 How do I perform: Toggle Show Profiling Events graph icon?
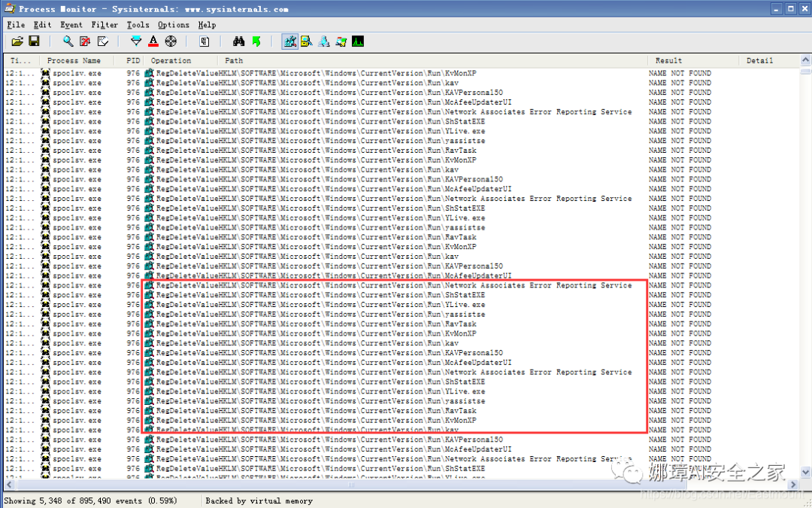coord(358,41)
